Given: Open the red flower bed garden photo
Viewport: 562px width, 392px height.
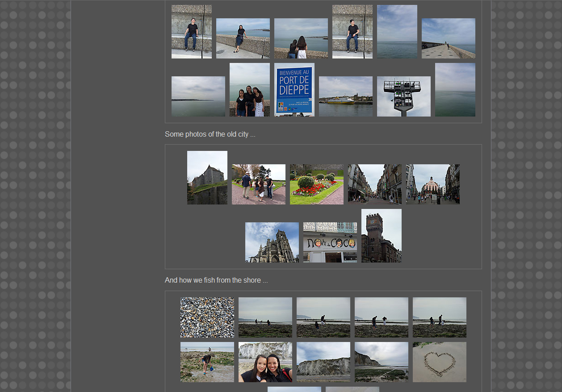Looking at the screenshot, I should click(x=316, y=184).
